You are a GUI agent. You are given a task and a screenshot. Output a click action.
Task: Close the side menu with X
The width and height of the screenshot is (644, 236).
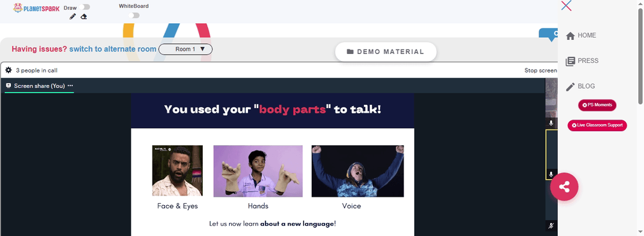point(566,5)
